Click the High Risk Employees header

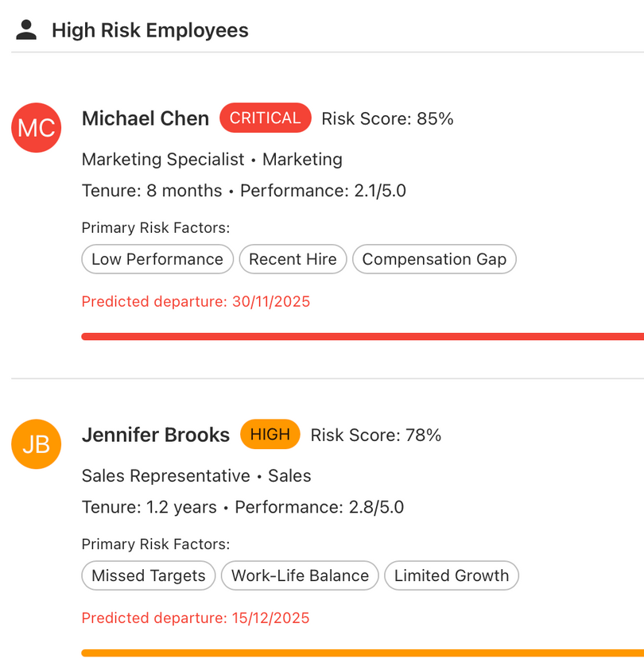(150, 29)
